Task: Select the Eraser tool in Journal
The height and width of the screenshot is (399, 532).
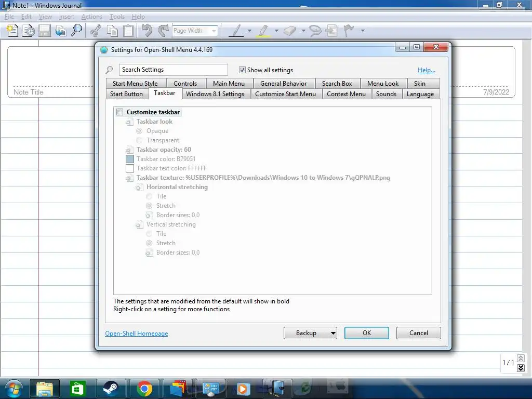Action: tap(290, 31)
